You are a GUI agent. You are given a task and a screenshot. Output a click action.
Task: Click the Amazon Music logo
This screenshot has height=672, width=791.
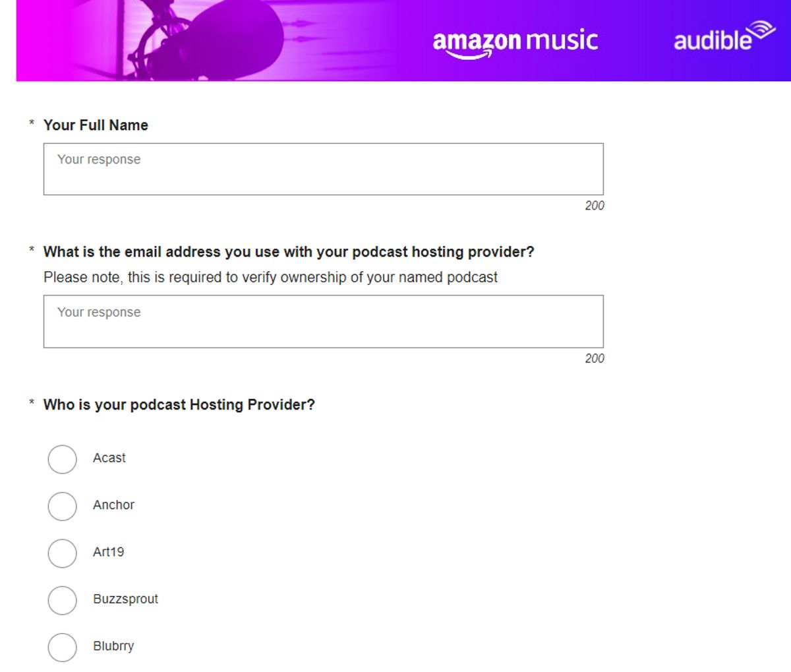coord(515,42)
